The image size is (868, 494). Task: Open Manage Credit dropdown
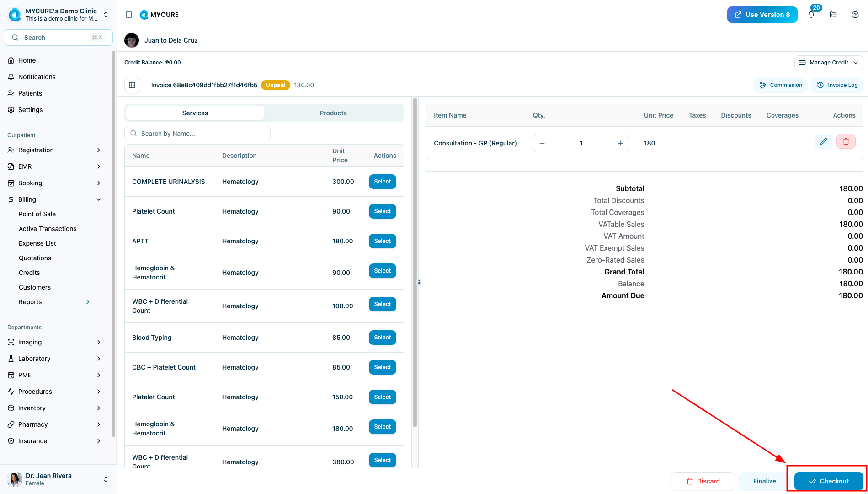click(828, 63)
